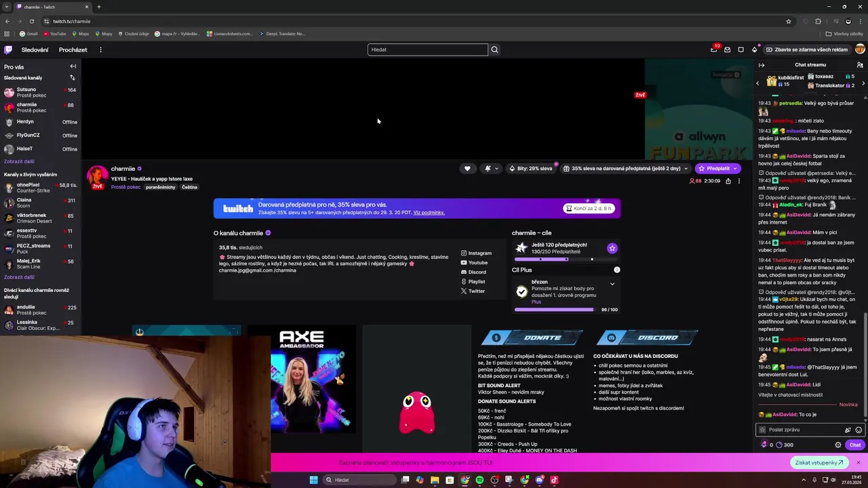Open the stream three-dot options menu
The image size is (868, 488).
click(739, 181)
